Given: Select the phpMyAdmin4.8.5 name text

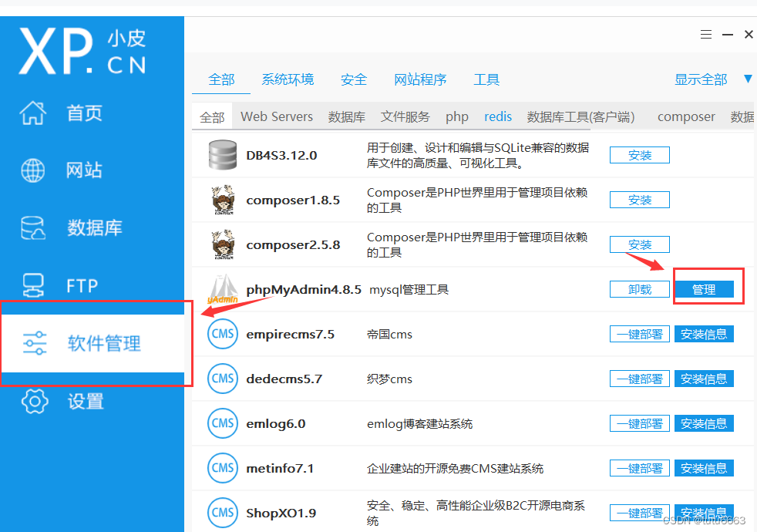Looking at the screenshot, I should [x=304, y=289].
